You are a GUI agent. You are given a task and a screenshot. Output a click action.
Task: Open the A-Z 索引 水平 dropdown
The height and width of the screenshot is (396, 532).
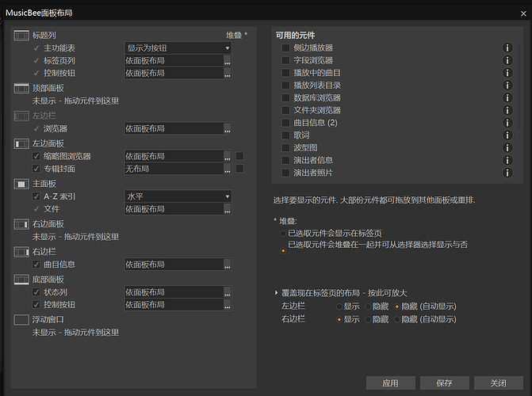[x=178, y=196]
